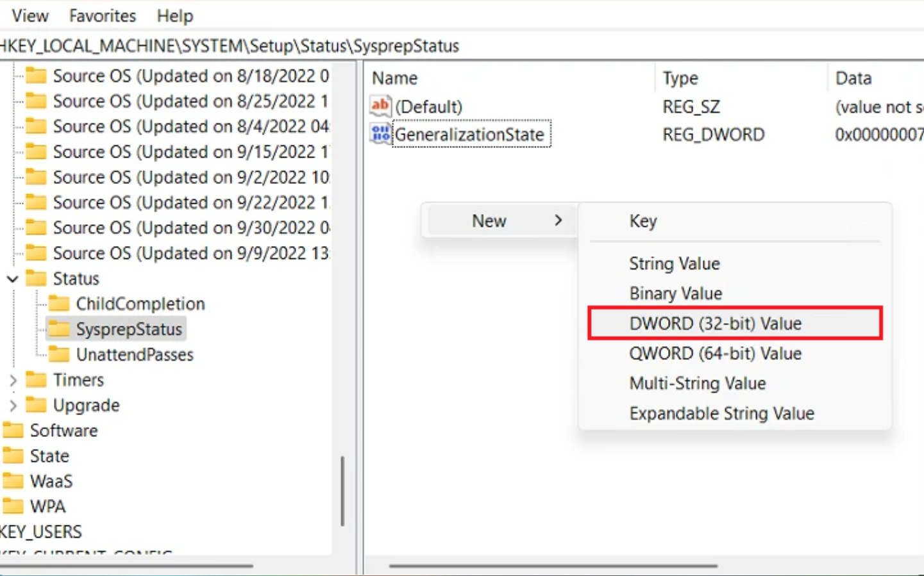The image size is (924, 576).
Task: Click the GeneralizationState DWORD value icon
Action: tap(380, 134)
